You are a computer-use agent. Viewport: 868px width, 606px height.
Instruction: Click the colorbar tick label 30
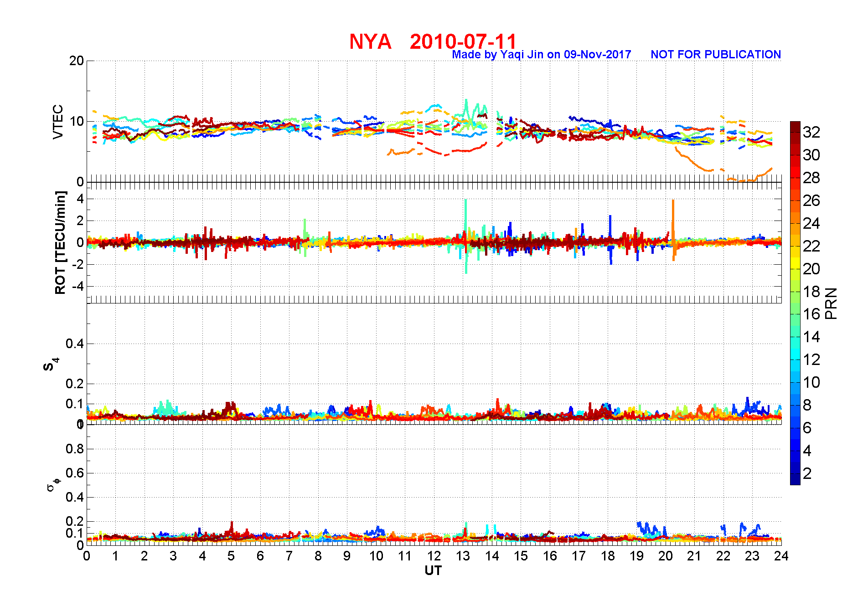coord(811,155)
